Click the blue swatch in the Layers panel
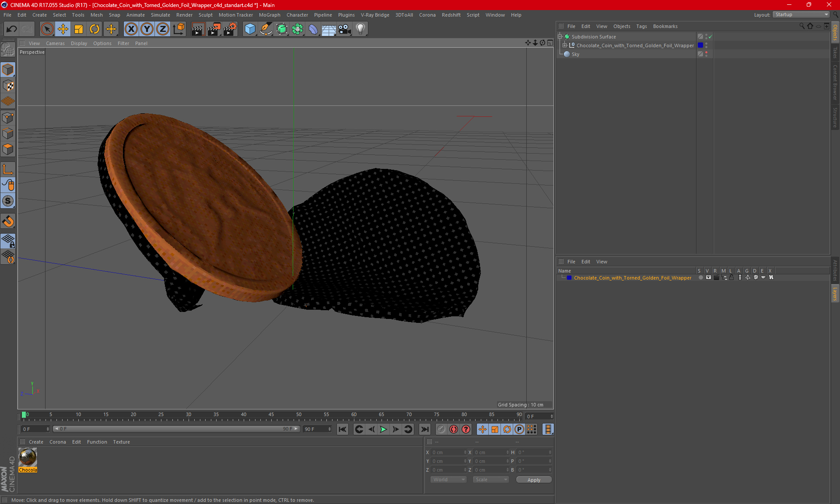Viewport: 840px width, 504px height. point(569,277)
